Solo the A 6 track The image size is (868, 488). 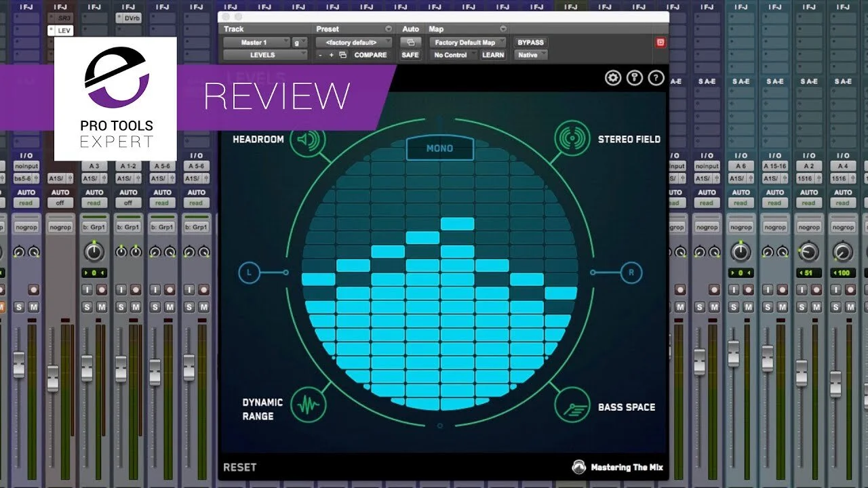pyautogui.click(x=733, y=307)
